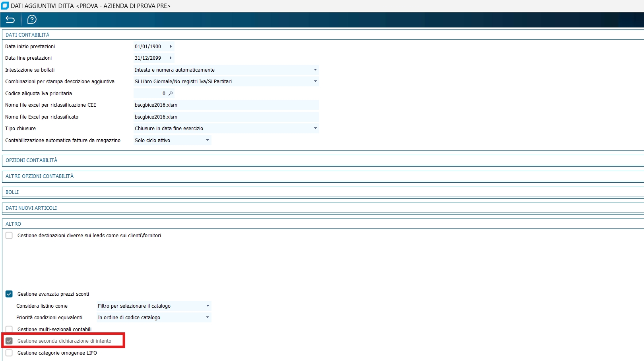Click the app logo in title bar
The image size is (644, 361).
5,6
